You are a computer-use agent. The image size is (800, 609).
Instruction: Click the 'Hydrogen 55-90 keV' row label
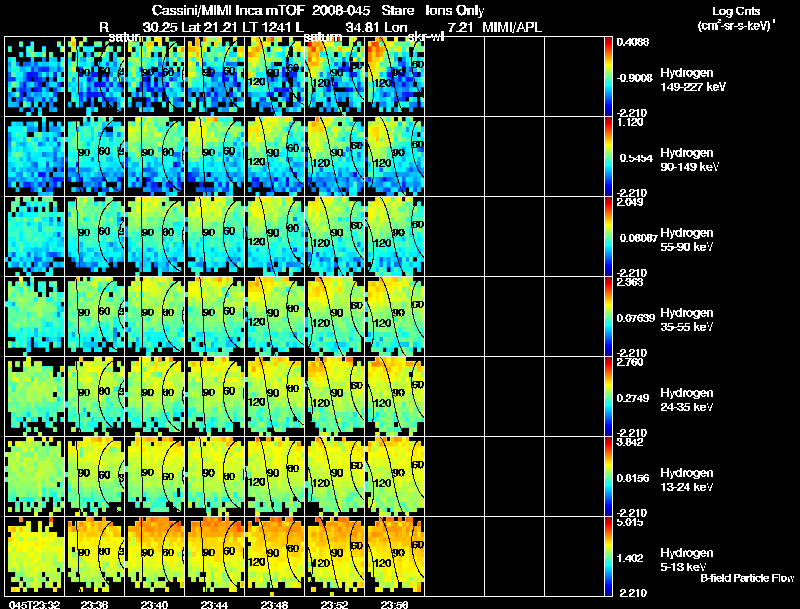pos(687,240)
